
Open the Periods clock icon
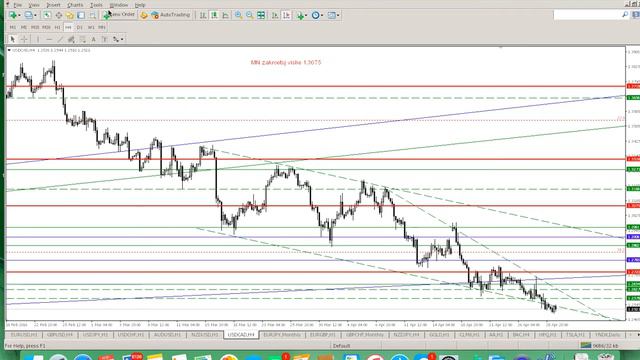pos(315,15)
